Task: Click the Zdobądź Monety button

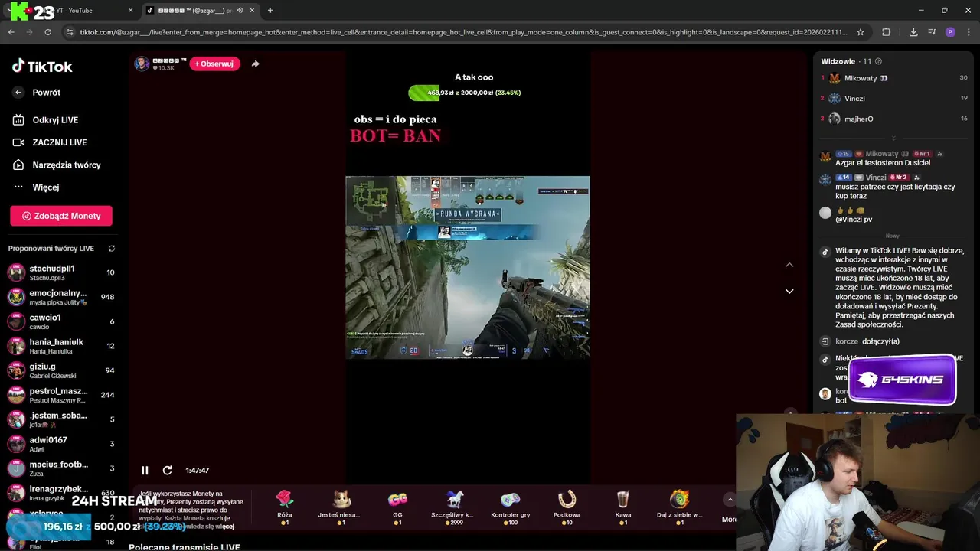Action: click(61, 216)
